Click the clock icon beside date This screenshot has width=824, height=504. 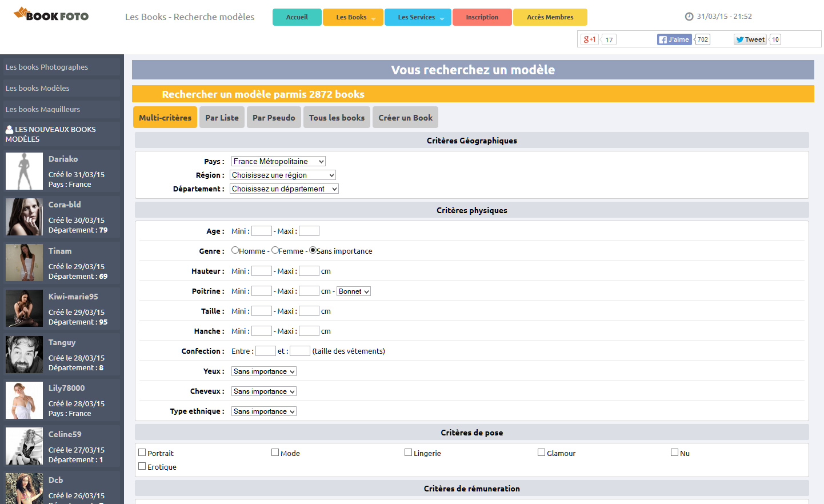[689, 17]
